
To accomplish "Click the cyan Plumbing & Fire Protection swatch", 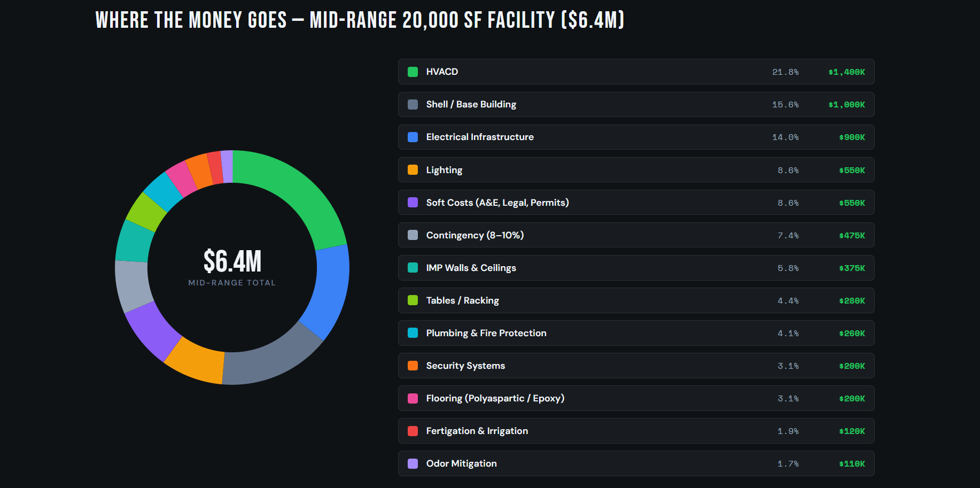I will pos(413,332).
